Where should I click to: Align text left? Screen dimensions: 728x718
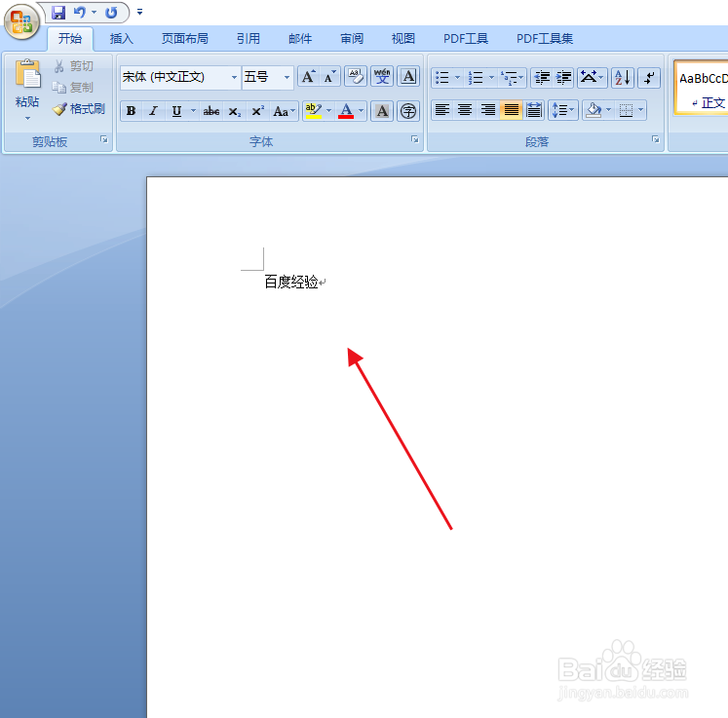442,110
